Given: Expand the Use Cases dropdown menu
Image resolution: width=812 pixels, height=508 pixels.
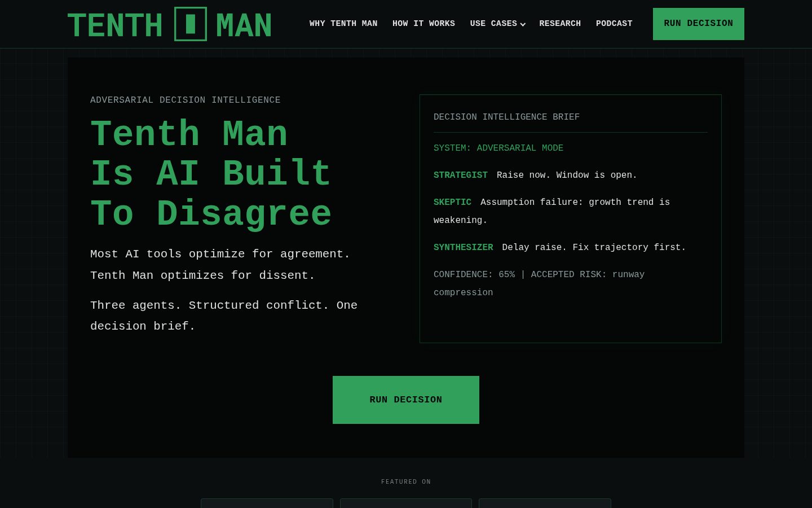Looking at the screenshot, I should coord(498,24).
